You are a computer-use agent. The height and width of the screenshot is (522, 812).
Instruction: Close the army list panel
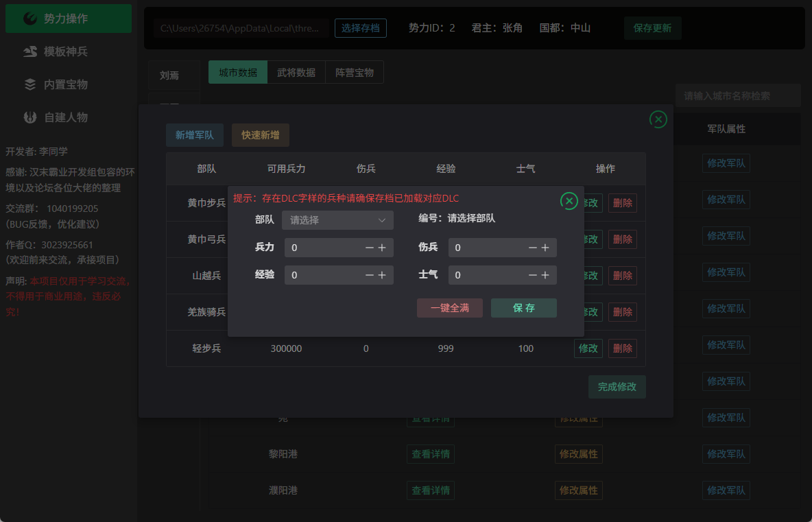[x=658, y=119]
